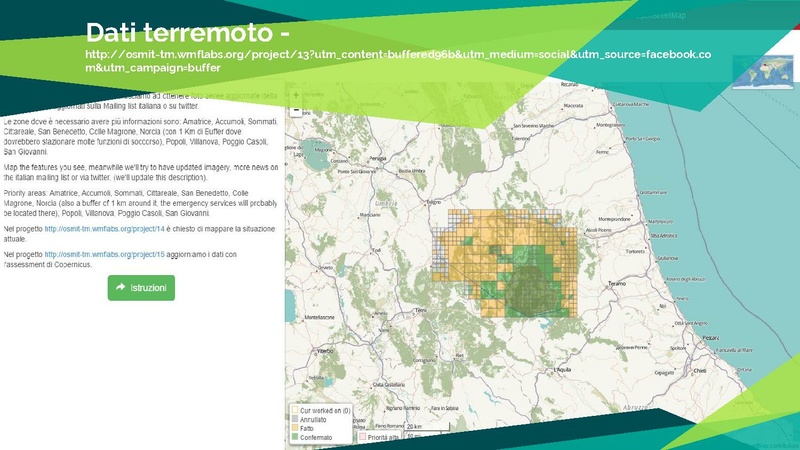
Task: Click the Confermato green legend swatch
Action: (x=294, y=436)
